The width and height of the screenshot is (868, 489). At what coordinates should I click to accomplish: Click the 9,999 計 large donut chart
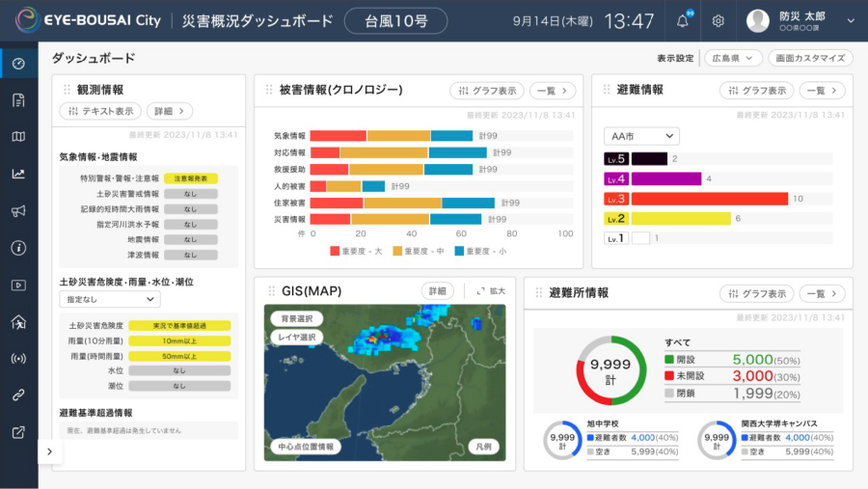(x=610, y=371)
